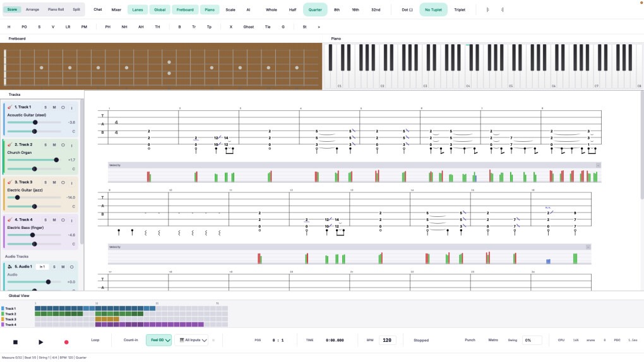Click the repeat-end barline icon
The width and height of the screenshot is (644, 362).
coord(502,9)
